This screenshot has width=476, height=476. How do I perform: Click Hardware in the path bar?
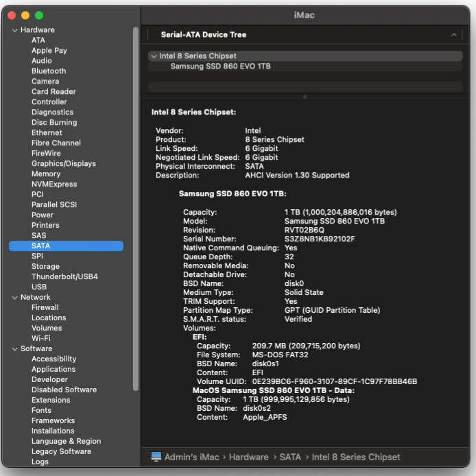pos(248,457)
